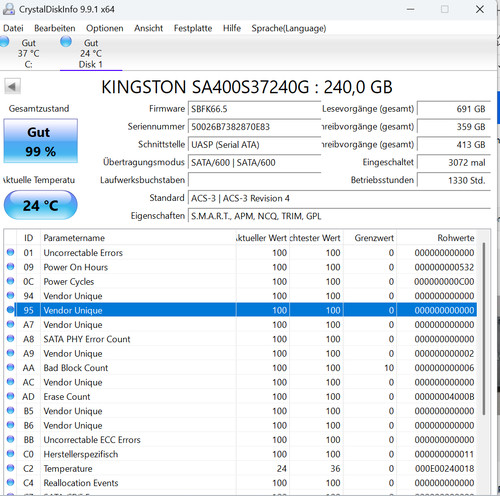Image resolution: width=500 pixels, height=496 pixels.
Task: Click the serial number field 50026B7382870E83
Action: pos(254,127)
